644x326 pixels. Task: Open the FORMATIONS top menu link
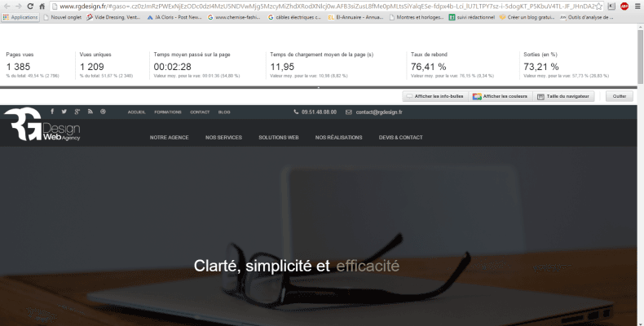pos(168,112)
